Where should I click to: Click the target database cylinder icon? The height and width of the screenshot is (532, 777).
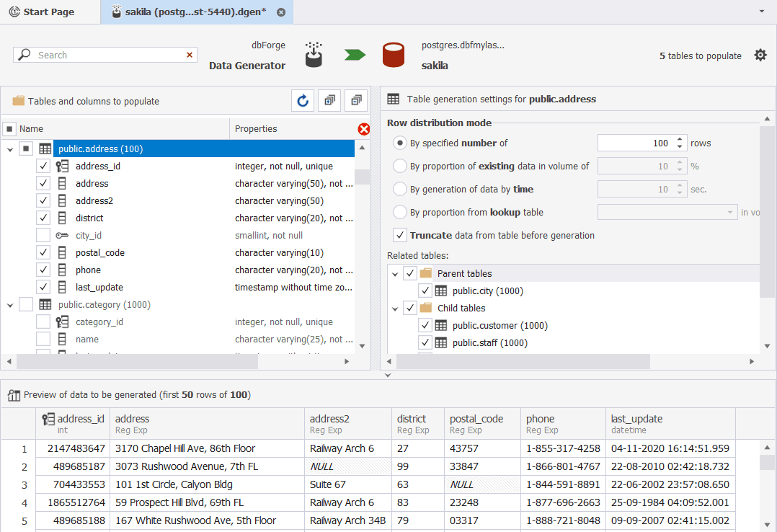pos(394,56)
